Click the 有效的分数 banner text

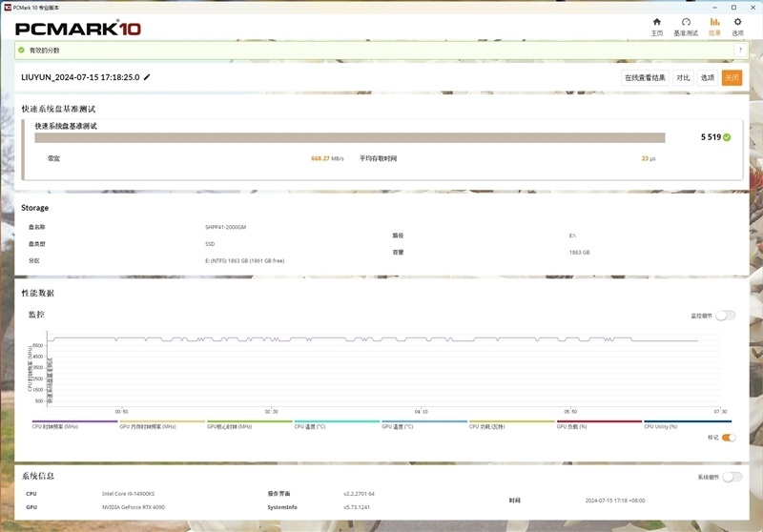[44, 51]
